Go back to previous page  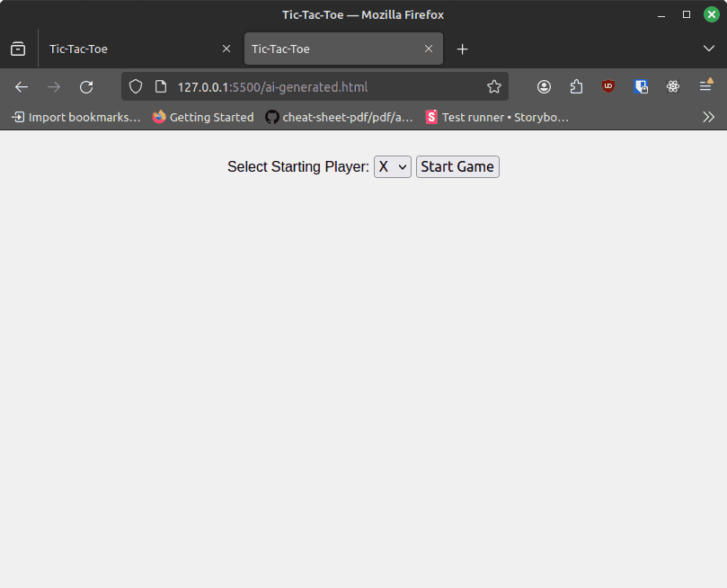click(22, 87)
